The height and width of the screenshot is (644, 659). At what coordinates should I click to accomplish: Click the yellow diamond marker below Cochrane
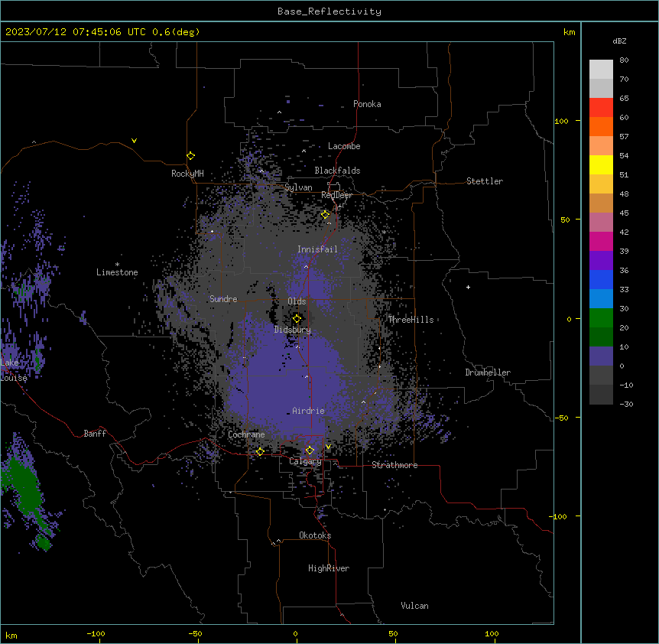pyautogui.click(x=260, y=452)
